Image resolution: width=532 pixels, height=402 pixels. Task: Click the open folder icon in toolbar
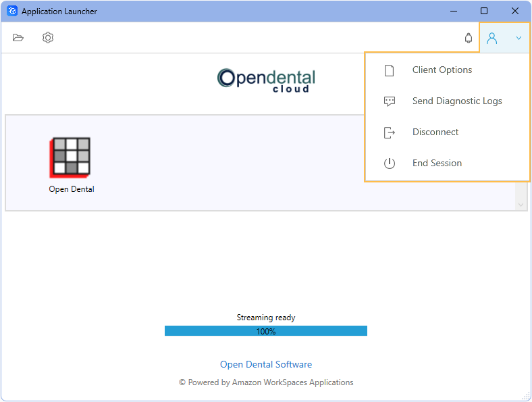(18, 38)
